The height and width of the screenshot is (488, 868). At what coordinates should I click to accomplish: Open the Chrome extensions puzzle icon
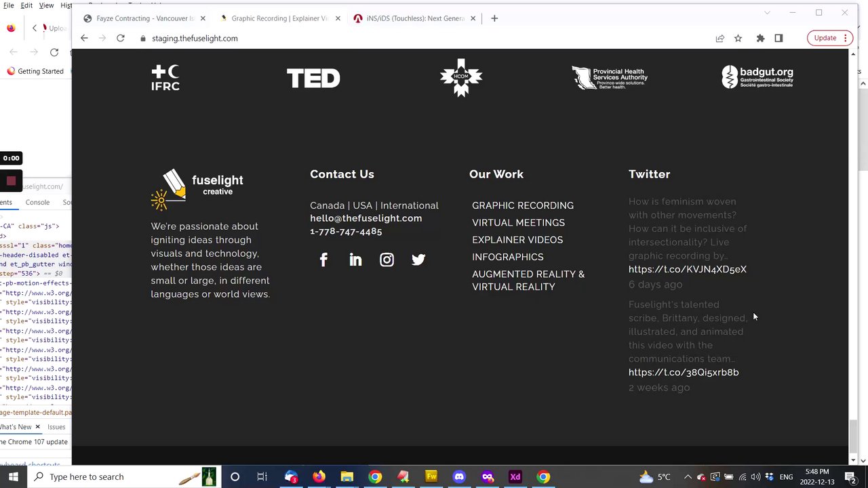click(x=760, y=38)
